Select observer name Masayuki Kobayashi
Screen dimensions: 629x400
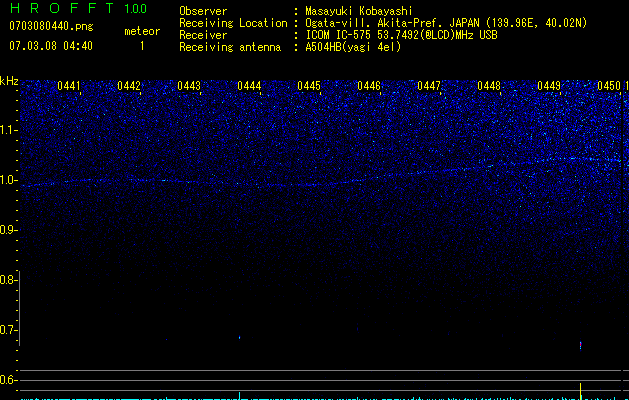coord(360,11)
